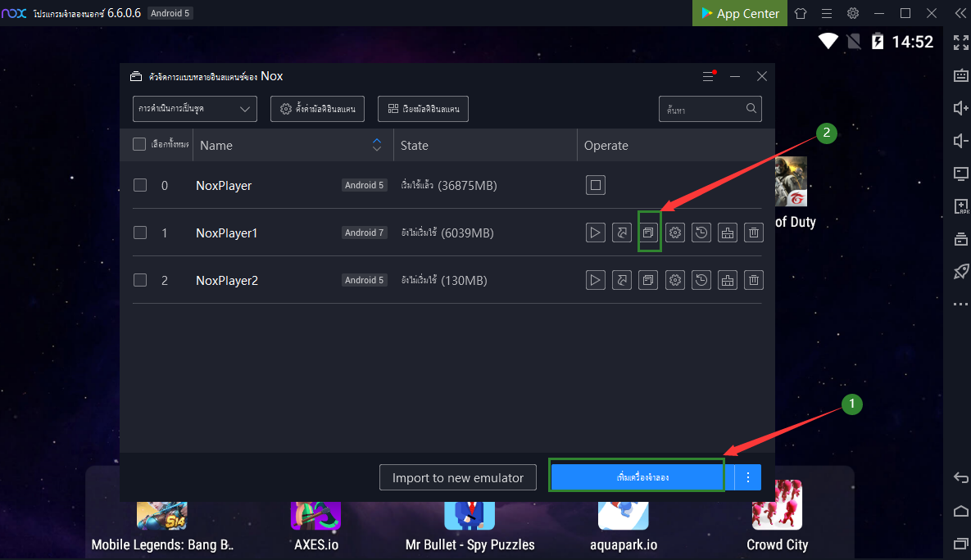Open the rocket icon in right sidebar

click(x=961, y=272)
